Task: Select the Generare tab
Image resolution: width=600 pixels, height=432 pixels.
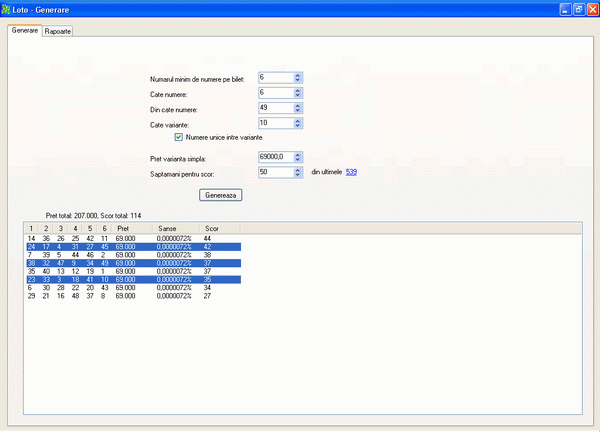Action: (x=25, y=31)
